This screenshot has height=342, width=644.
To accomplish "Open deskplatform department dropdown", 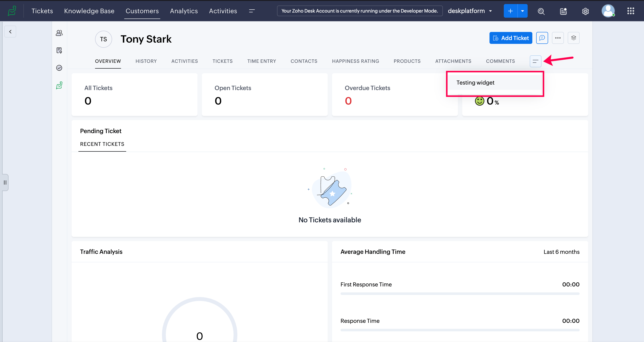I will [470, 11].
